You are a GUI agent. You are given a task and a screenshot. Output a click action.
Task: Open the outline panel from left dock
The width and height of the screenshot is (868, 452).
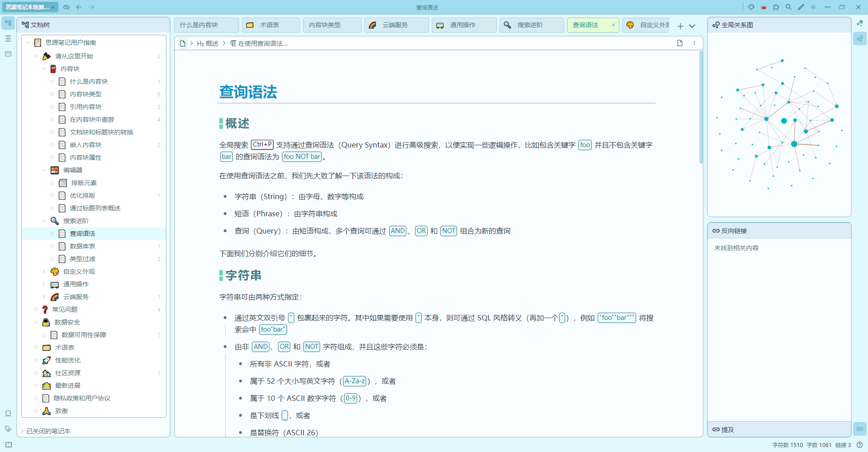[x=8, y=38]
